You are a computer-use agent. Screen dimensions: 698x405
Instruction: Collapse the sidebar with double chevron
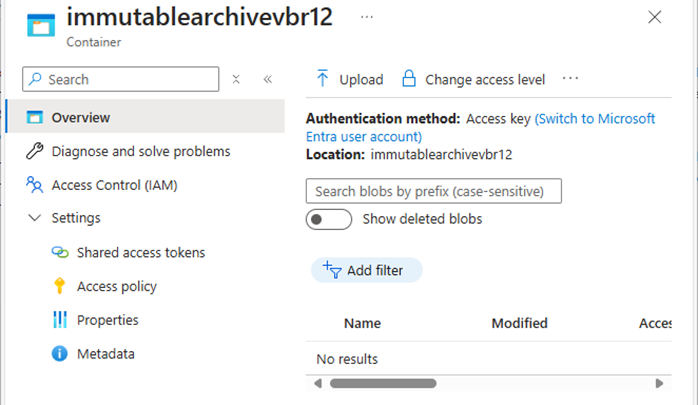pyautogui.click(x=268, y=79)
